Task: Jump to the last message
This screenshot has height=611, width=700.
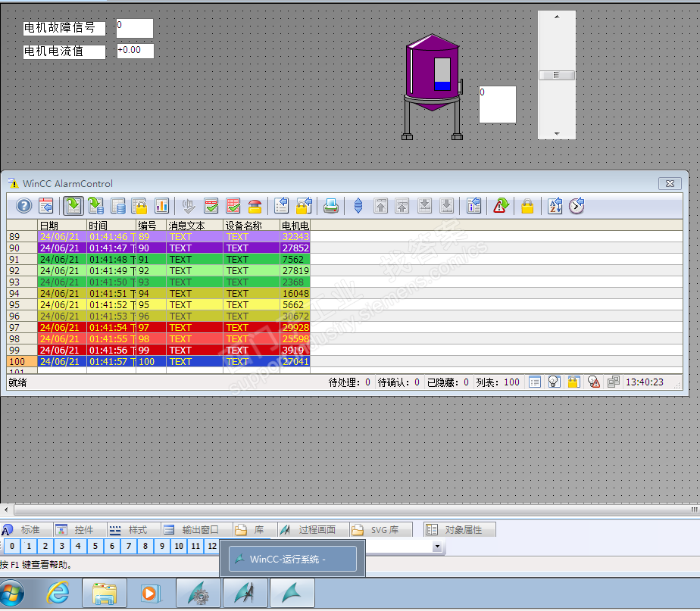Action: [x=447, y=206]
